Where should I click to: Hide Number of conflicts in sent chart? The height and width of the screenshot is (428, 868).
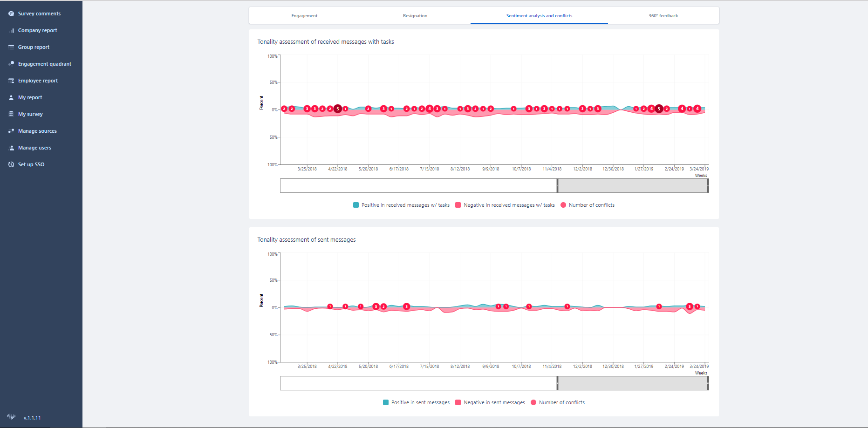coord(557,402)
